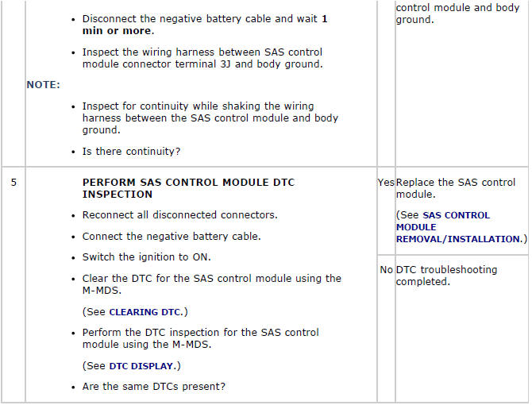Click 'Switch the ignition to ON' bullet
This screenshot has width=532, height=405.
point(146,257)
